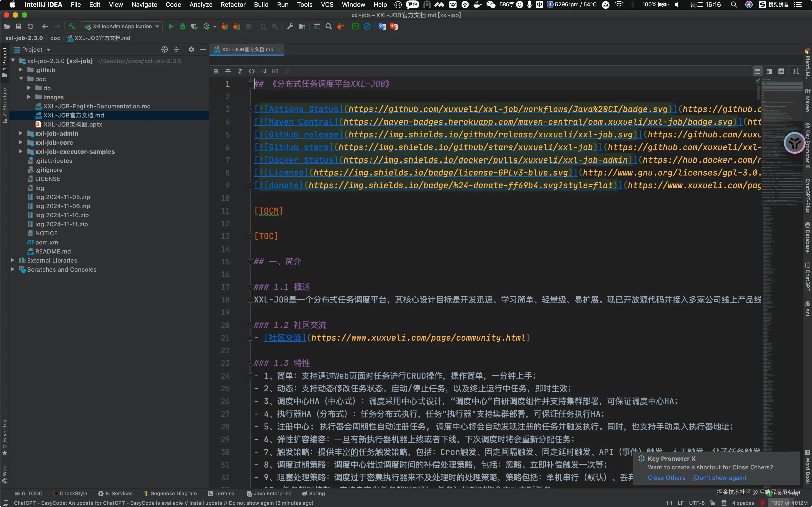This screenshot has width=812, height=507.
Task: Insert code span with markdown toolbar icon
Action: [251, 71]
